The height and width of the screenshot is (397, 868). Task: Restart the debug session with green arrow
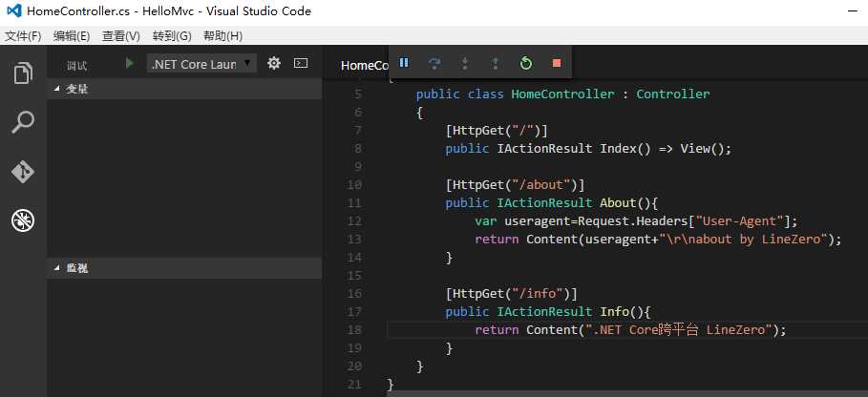[526, 63]
